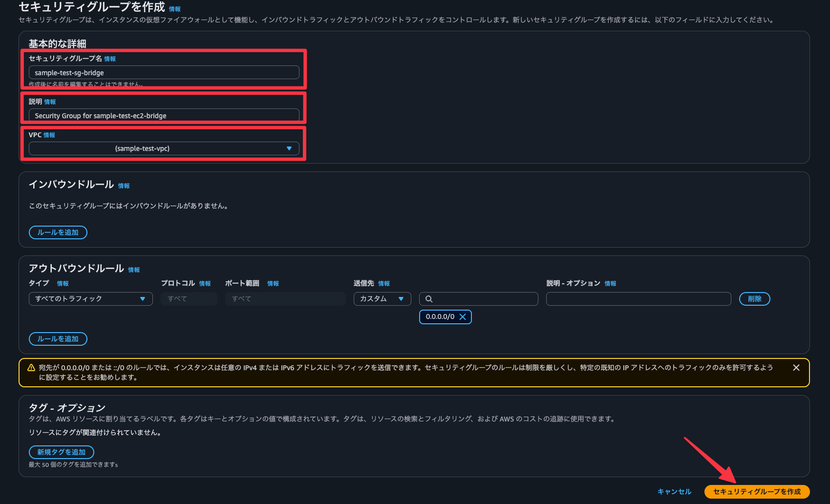Open the VPC dropdown arrow
The width and height of the screenshot is (830, 504).
point(289,148)
